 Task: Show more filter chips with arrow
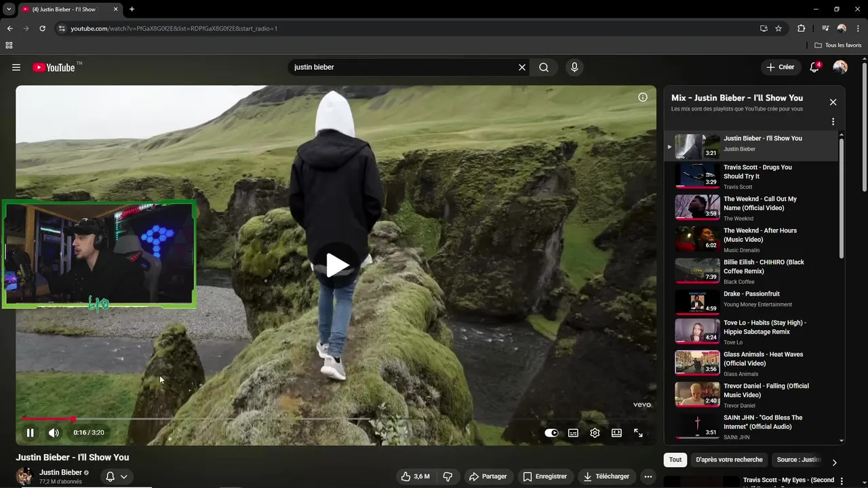click(834, 462)
